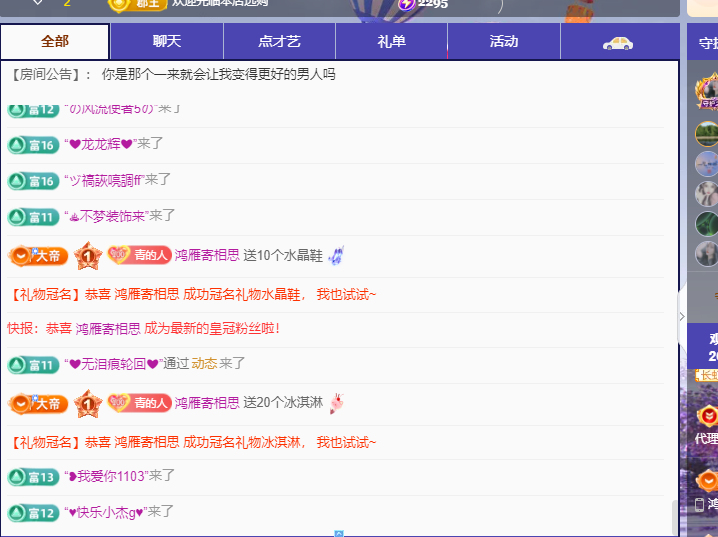Switch to the 活动 tab
The height and width of the screenshot is (537, 718).
(x=504, y=42)
